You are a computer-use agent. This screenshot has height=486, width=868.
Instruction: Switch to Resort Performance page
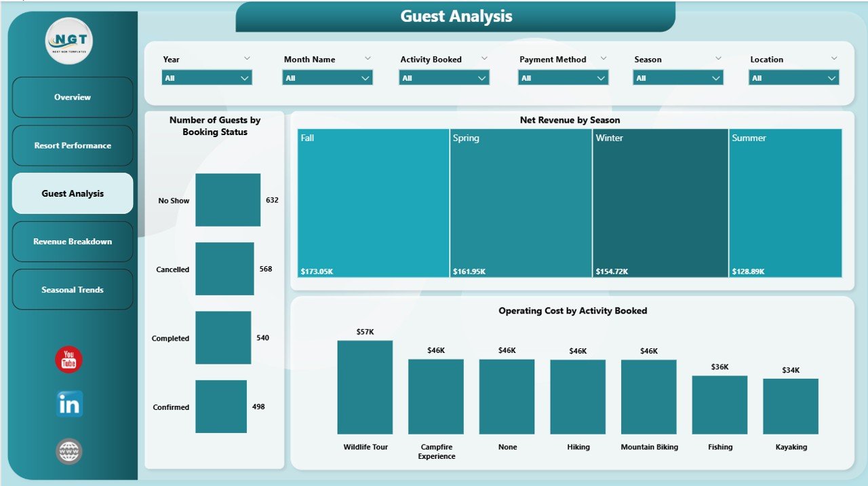click(x=73, y=145)
